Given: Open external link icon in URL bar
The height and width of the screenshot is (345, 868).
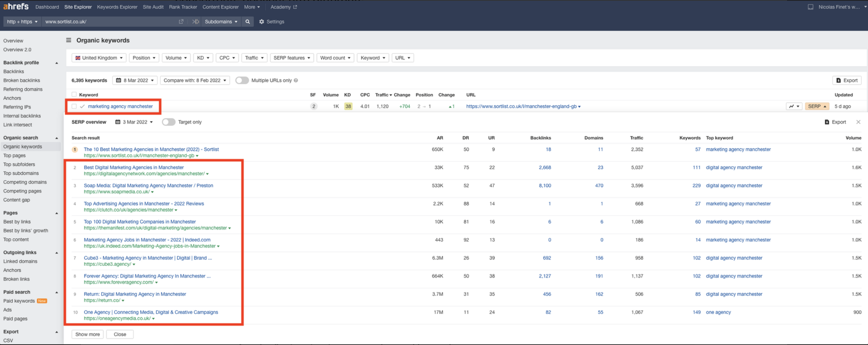Looking at the screenshot, I should pos(181,22).
